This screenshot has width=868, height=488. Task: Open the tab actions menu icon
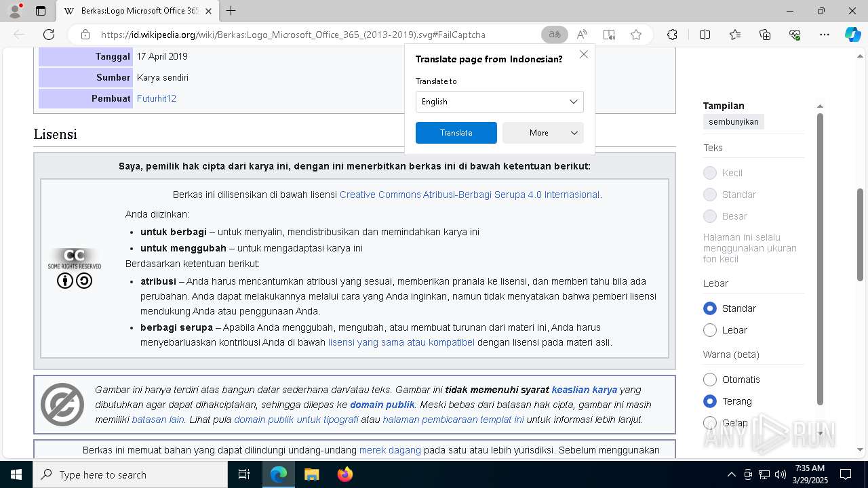(41, 11)
